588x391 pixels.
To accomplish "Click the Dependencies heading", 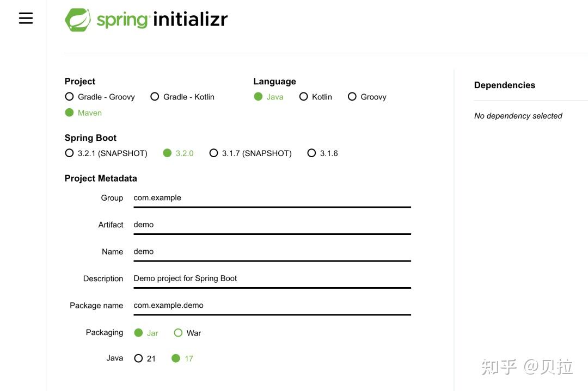I will [x=504, y=85].
